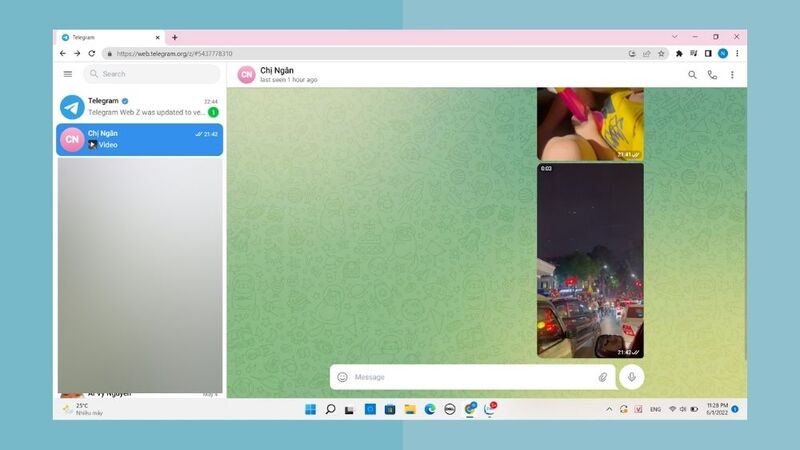The width and height of the screenshot is (800, 450).
Task: Click the emoji smiley icon
Action: click(x=342, y=377)
